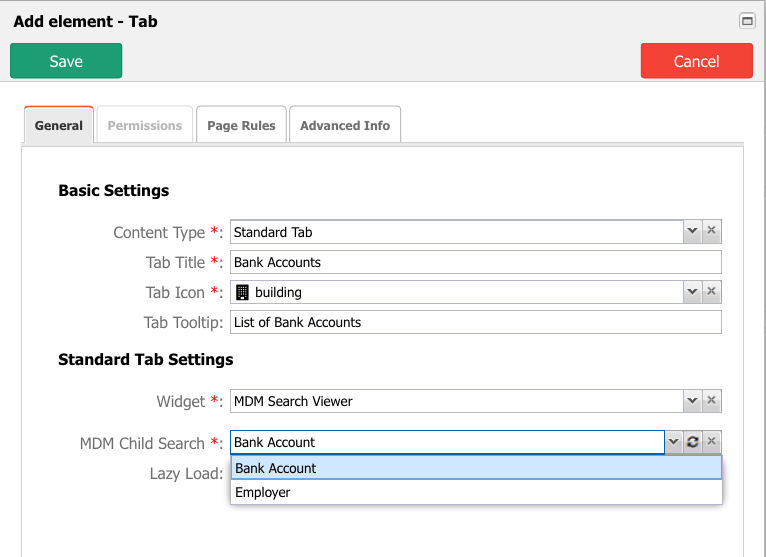
Task: Click into the Tab Title input field
Action: [475, 262]
